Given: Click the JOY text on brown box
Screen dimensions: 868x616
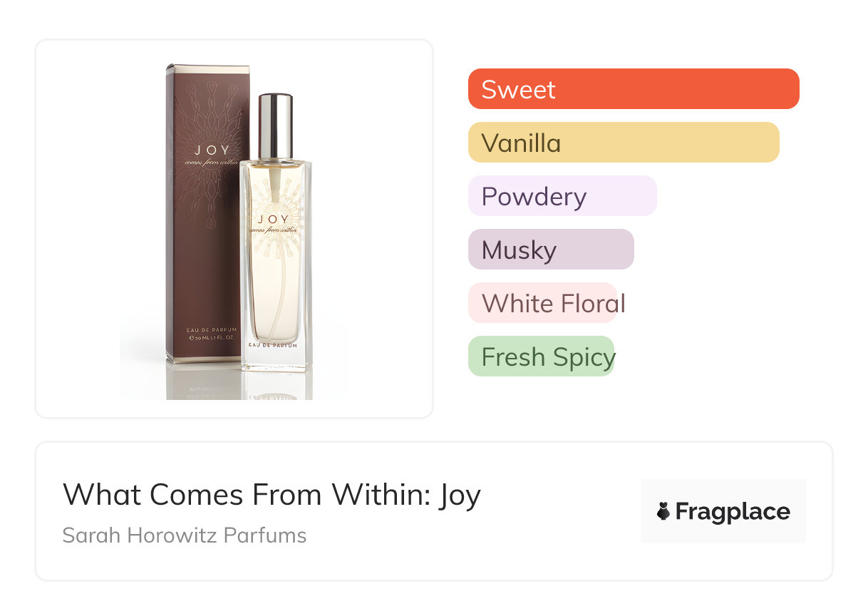Looking at the screenshot, I should [212, 151].
